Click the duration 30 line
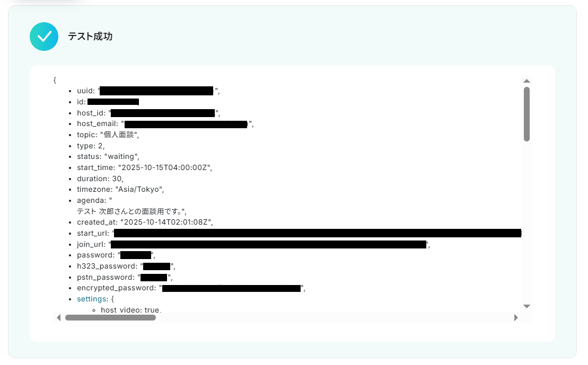This screenshot has width=588, height=365. [x=100, y=179]
